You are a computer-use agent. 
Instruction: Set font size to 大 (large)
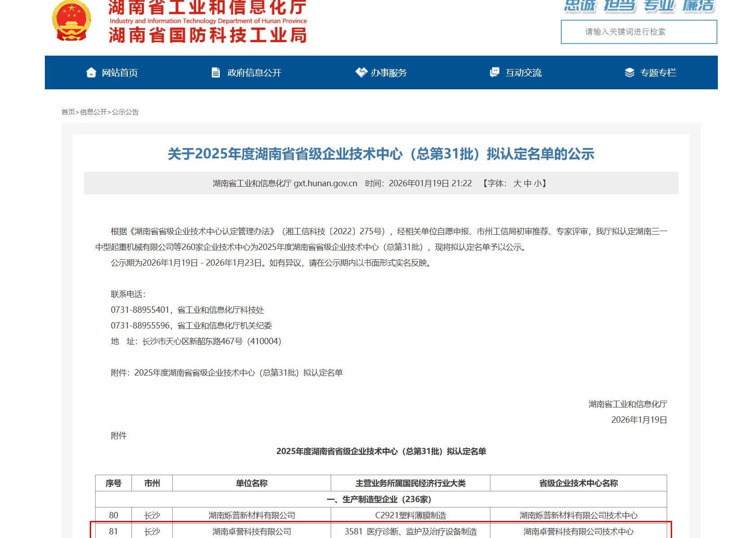tap(517, 184)
